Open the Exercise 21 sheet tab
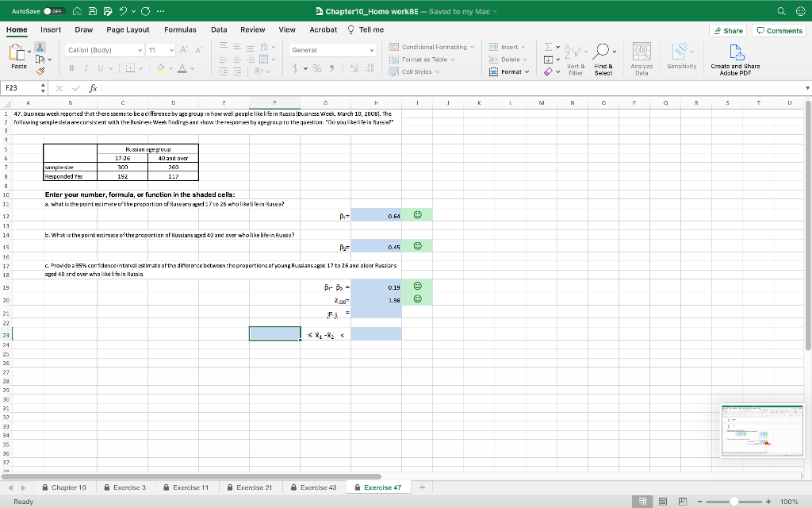Viewport: 812px width, 508px height. point(255,487)
